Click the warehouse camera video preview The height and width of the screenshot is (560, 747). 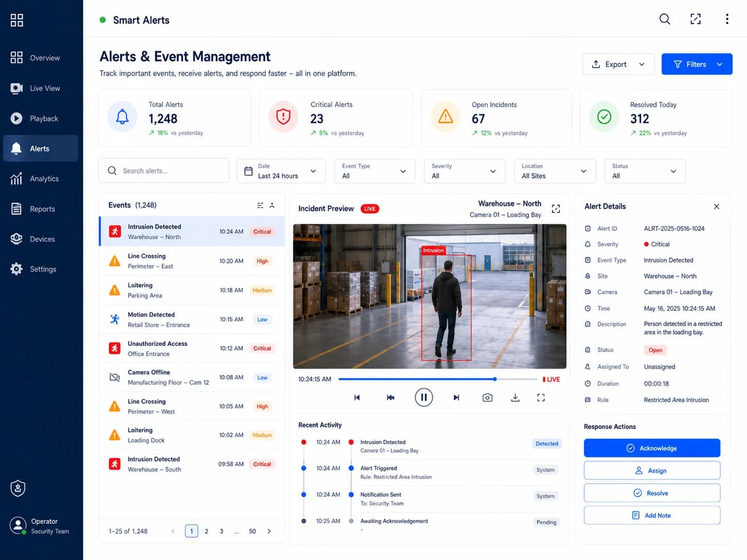[430, 296]
